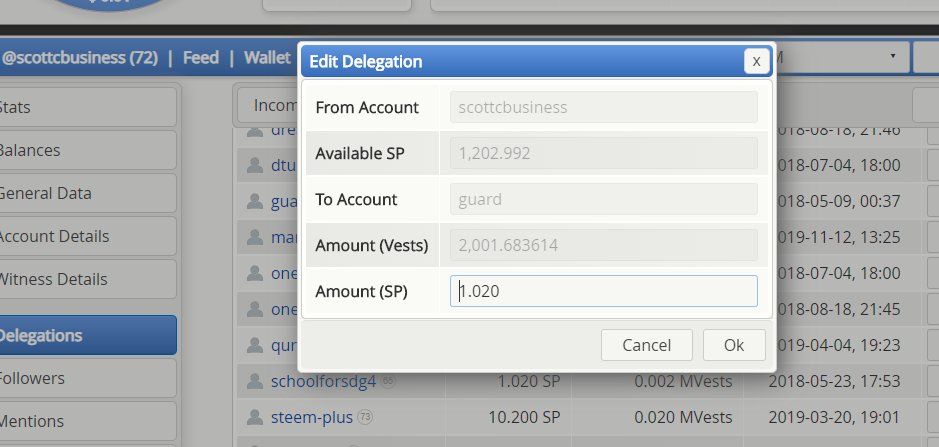
Task: Switch to the Incoming tab
Action: click(x=270, y=105)
